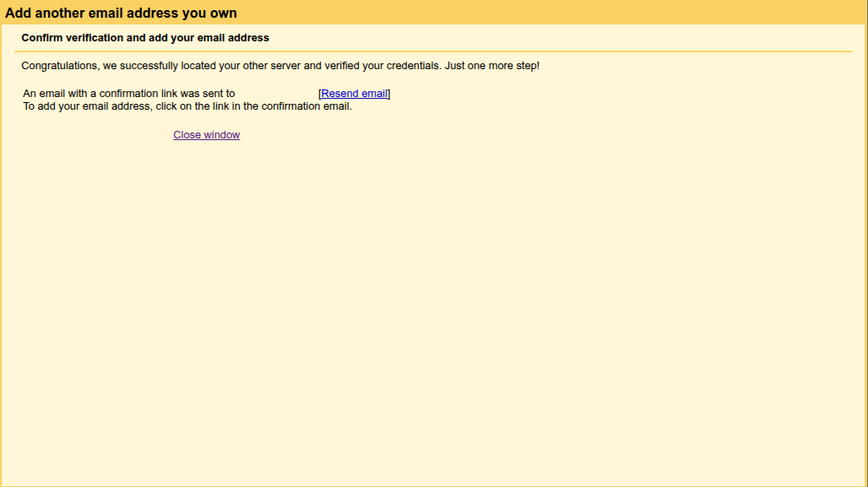Click the opening bracket before Resend email

click(320, 94)
